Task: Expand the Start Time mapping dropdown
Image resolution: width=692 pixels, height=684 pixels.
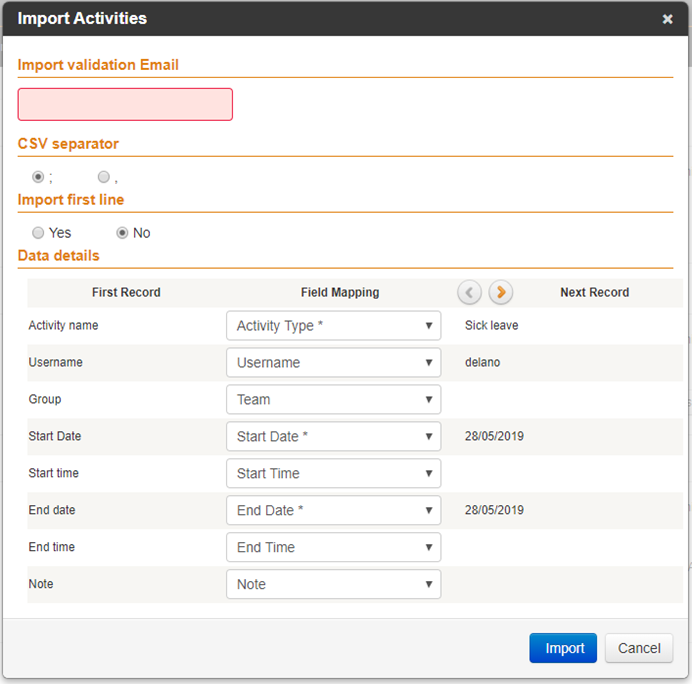Action: [x=334, y=474]
